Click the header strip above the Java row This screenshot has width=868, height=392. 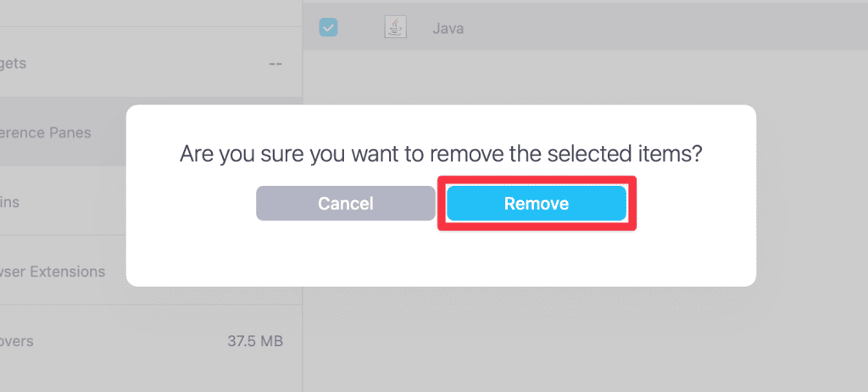pyautogui.click(x=585, y=3)
